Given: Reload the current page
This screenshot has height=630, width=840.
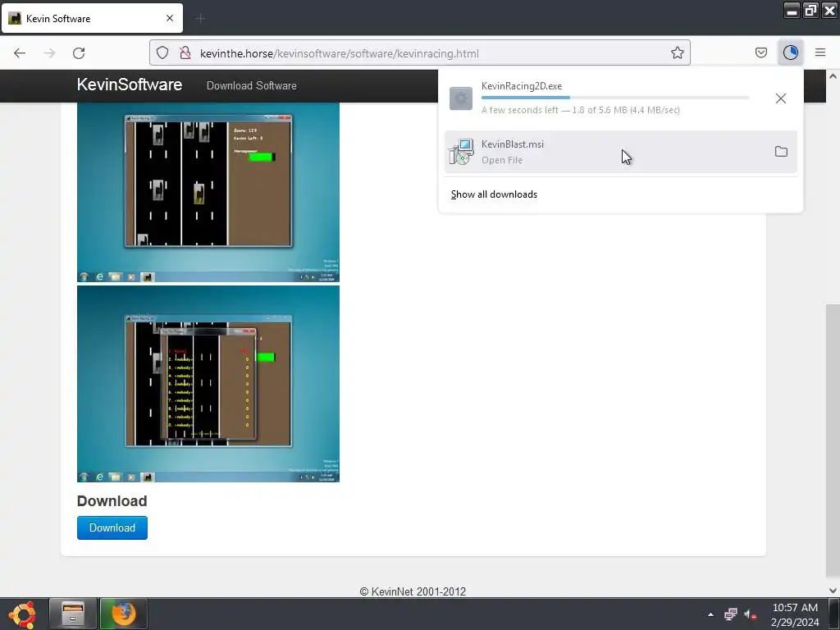Looking at the screenshot, I should [x=79, y=53].
